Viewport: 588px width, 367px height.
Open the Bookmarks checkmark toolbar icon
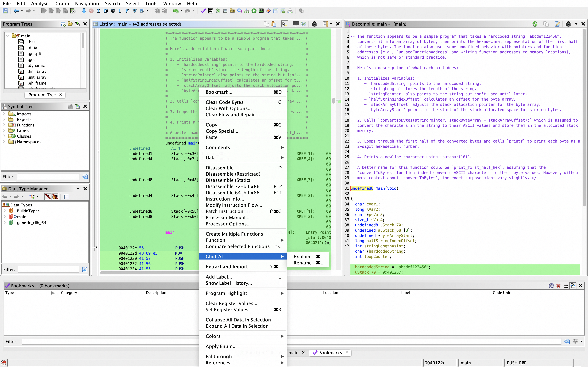click(203, 11)
